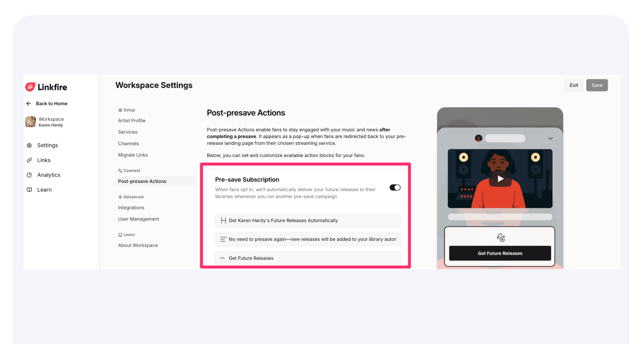
Task: Open the Artist Profile settings page
Action: (132, 121)
